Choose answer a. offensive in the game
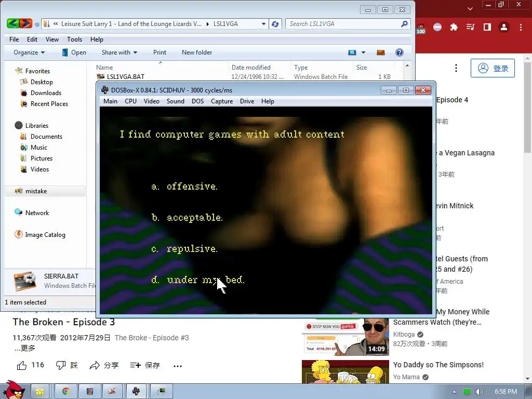532x399 pixels. 184,187
